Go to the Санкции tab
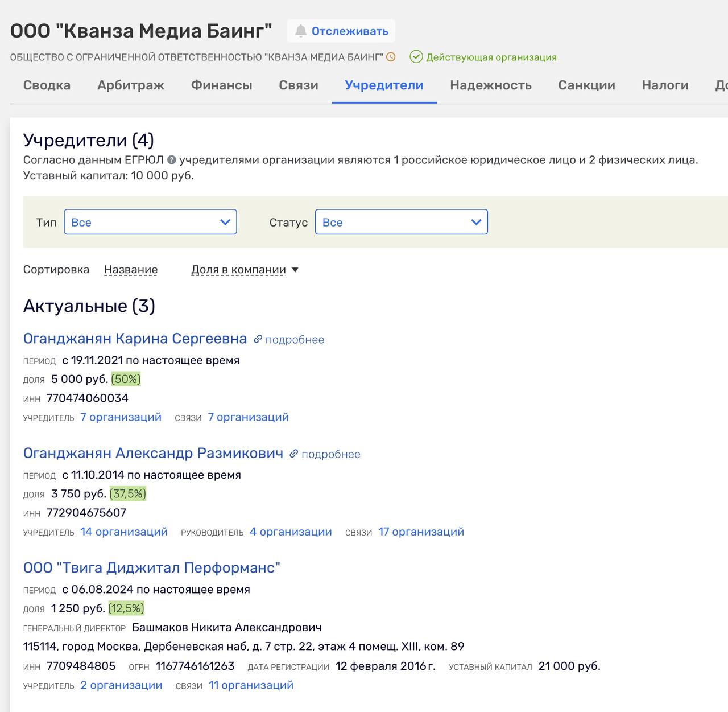This screenshot has height=712, width=728. pyautogui.click(x=586, y=85)
